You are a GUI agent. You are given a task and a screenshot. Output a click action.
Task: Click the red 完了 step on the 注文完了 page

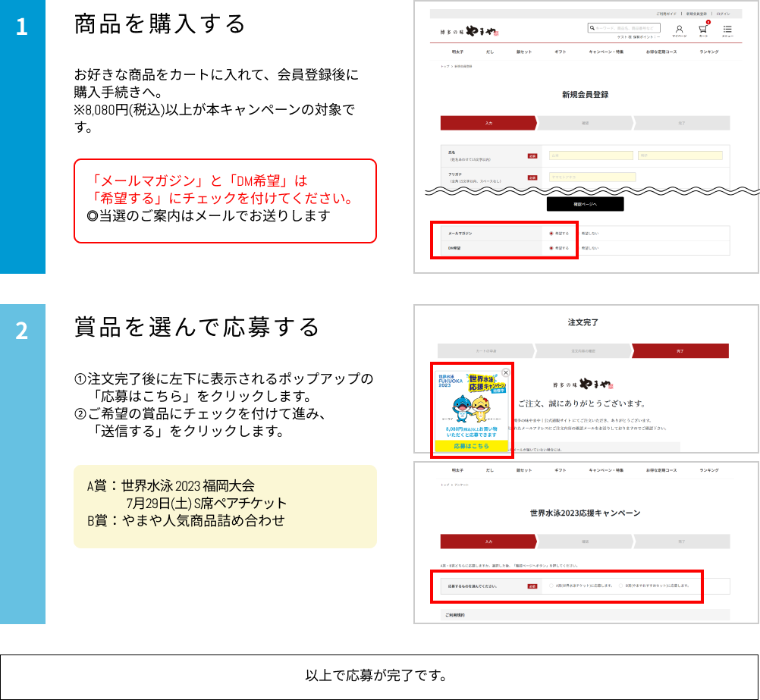tap(680, 351)
